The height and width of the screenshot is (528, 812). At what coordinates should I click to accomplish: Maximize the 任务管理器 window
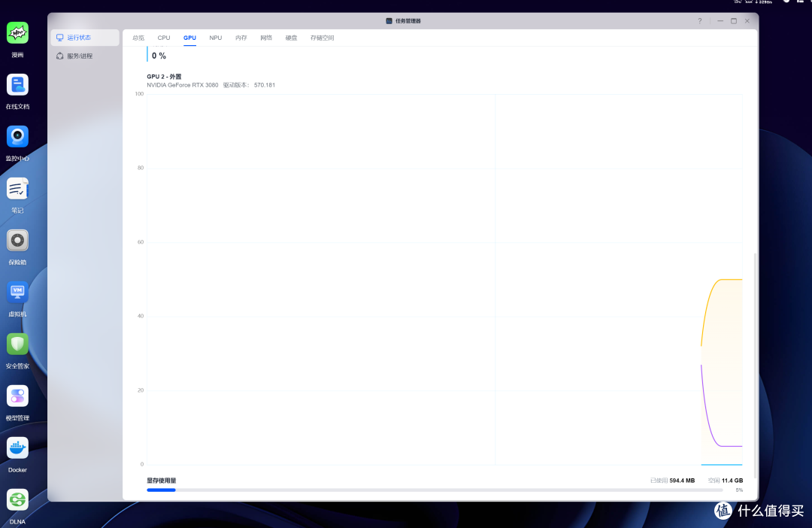pos(734,21)
